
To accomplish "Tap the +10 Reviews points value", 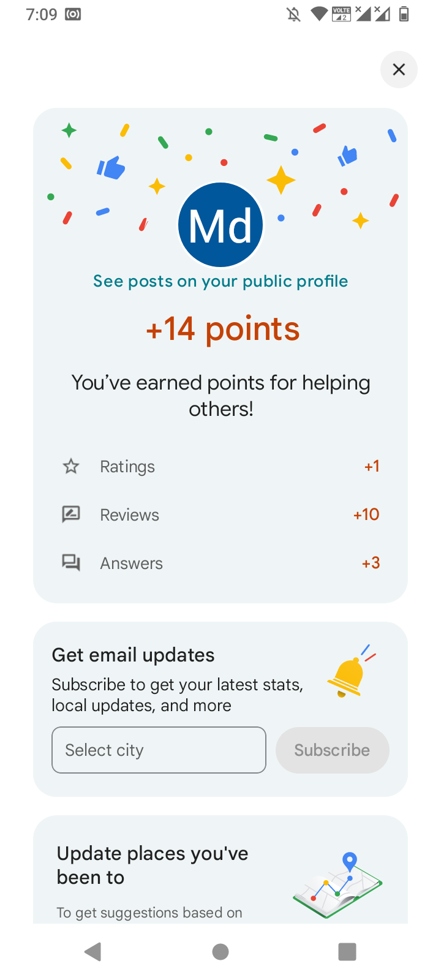I will coord(366,514).
